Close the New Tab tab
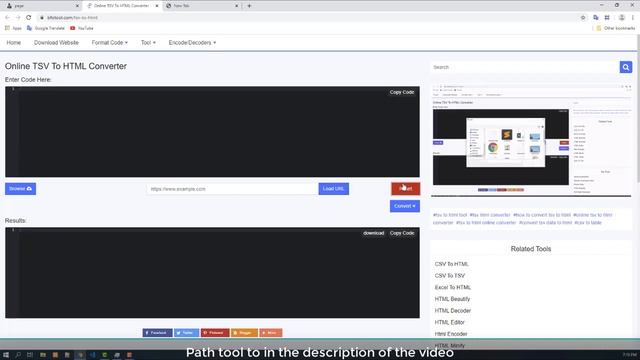This screenshot has height=360, width=640. 236,6
